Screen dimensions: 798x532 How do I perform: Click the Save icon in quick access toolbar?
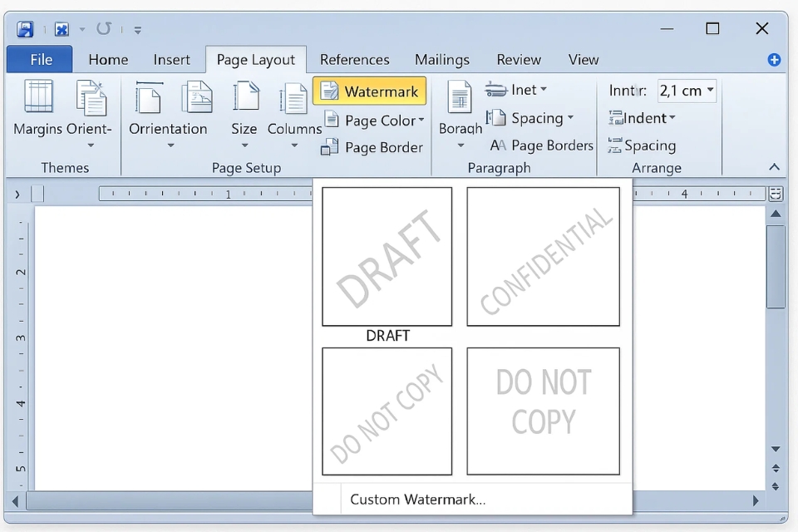[25, 29]
